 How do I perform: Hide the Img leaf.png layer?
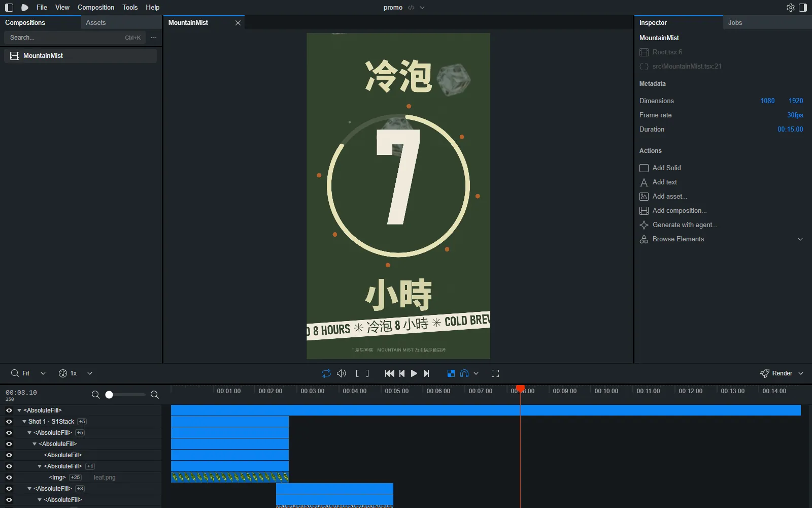click(x=9, y=478)
